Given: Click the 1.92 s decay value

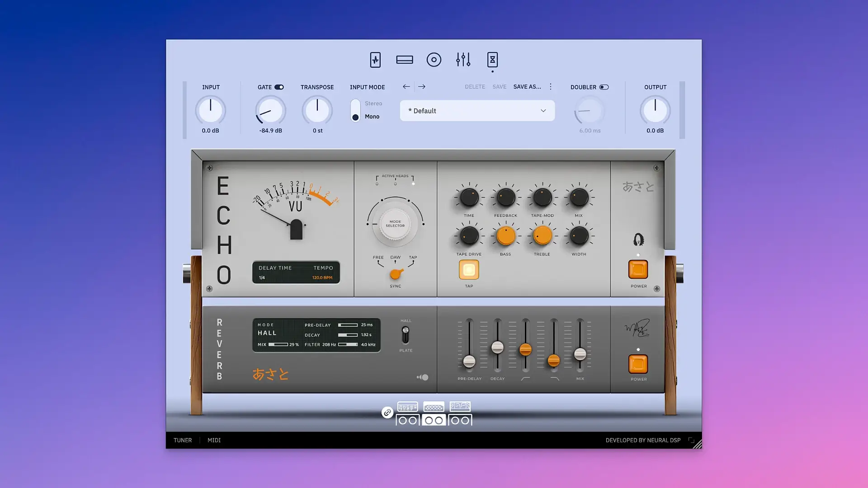Looking at the screenshot, I should 366,335.
